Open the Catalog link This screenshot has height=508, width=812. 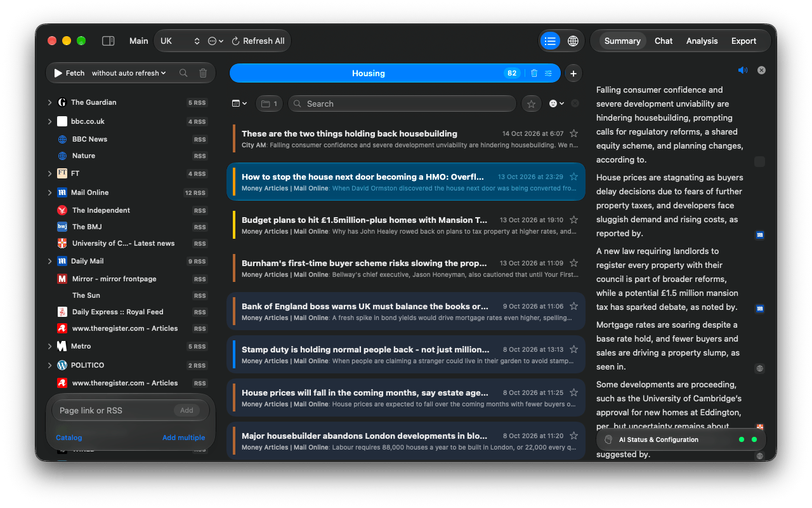pyautogui.click(x=69, y=438)
